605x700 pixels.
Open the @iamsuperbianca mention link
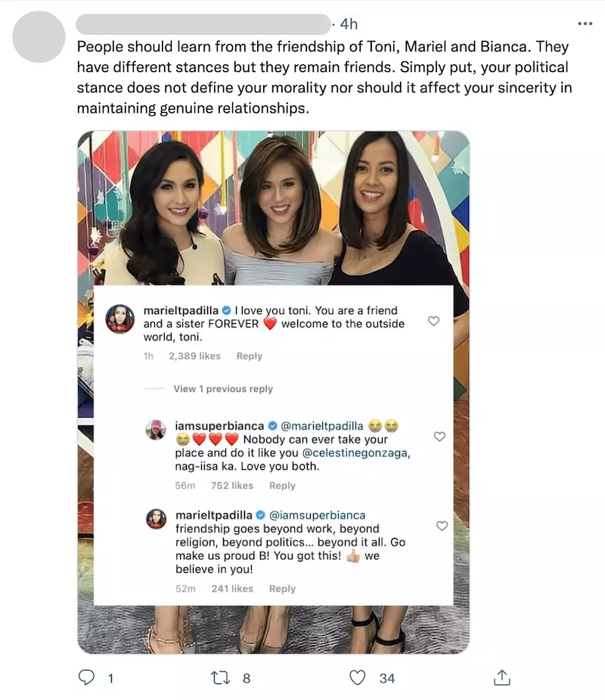(317, 515)
